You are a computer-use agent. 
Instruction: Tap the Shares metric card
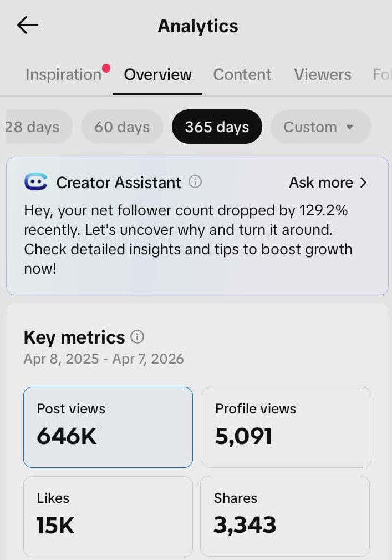[285, 516]
